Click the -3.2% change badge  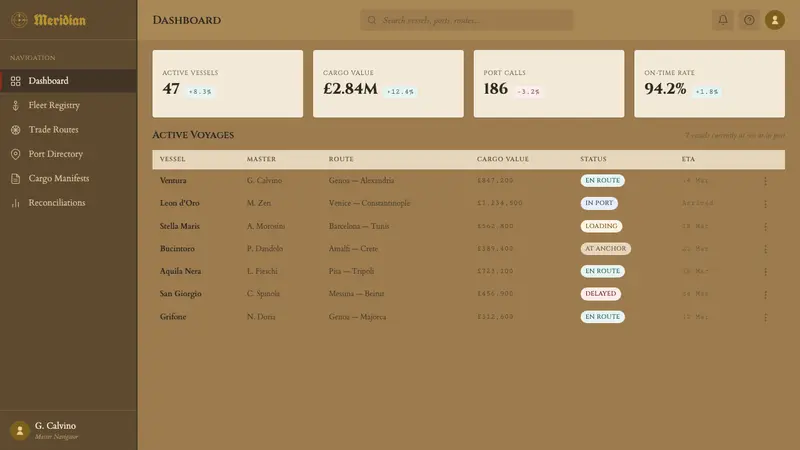[528, 92]
